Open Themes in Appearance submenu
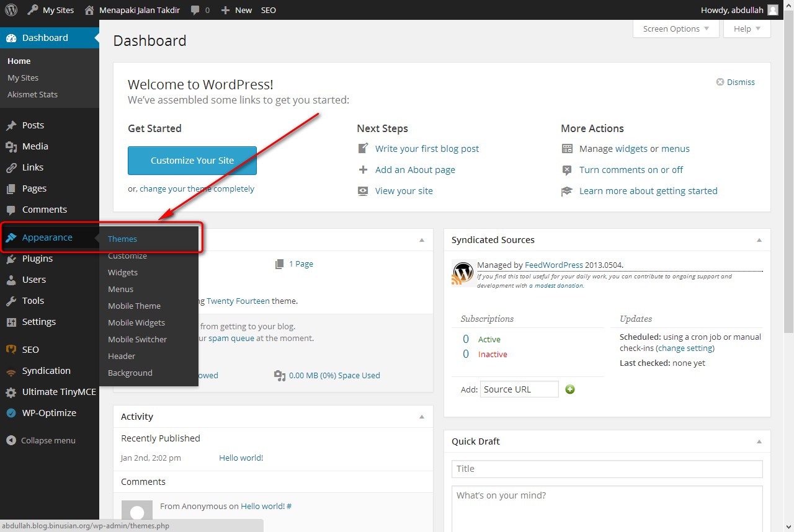Viewport: 794px width, 532px height. [122, 239]
